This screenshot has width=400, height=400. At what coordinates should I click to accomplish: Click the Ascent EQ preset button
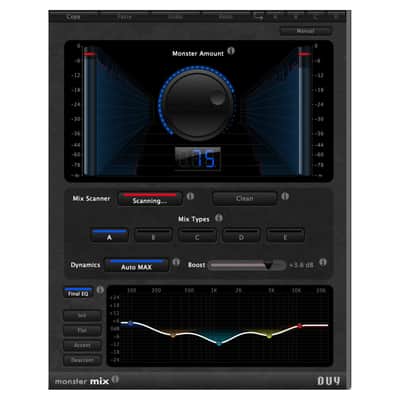[82, 345]
